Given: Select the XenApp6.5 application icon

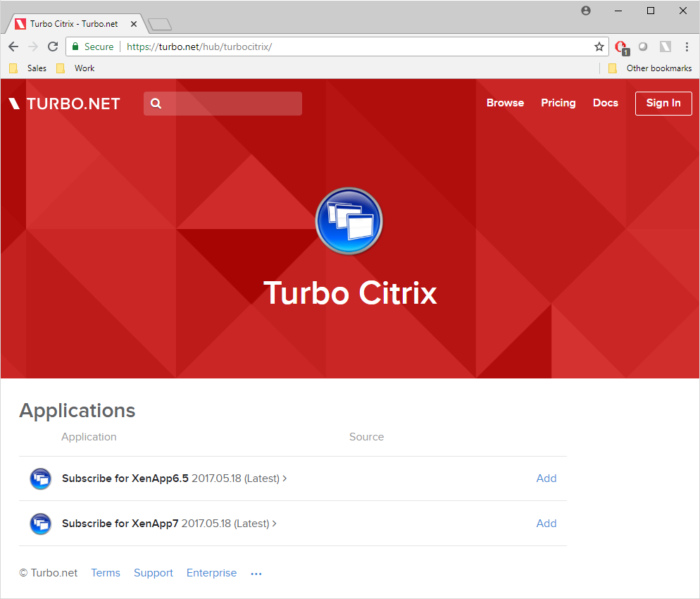Looking at the screenshot, I should pos(40,478).
